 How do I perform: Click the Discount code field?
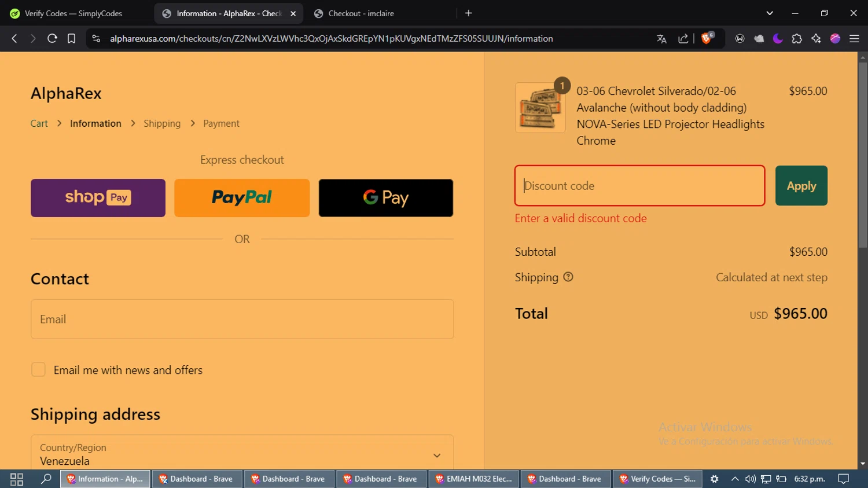tap(639, 186)
